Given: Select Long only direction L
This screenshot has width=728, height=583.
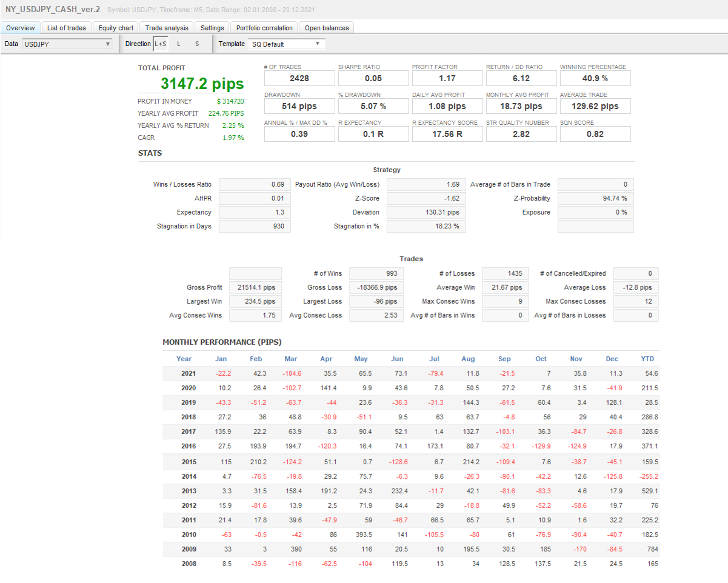Looking at the screenshot, I should coord(179,44).
